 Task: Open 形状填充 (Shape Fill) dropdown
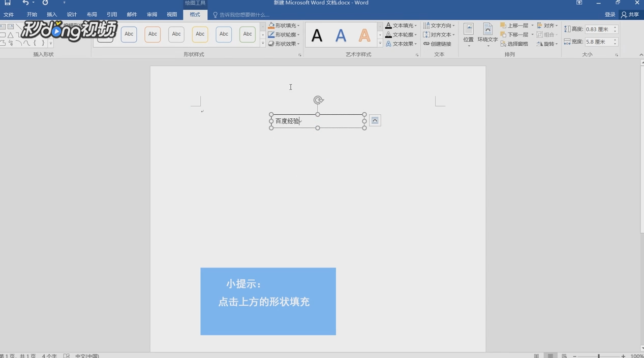coord(284,25)
